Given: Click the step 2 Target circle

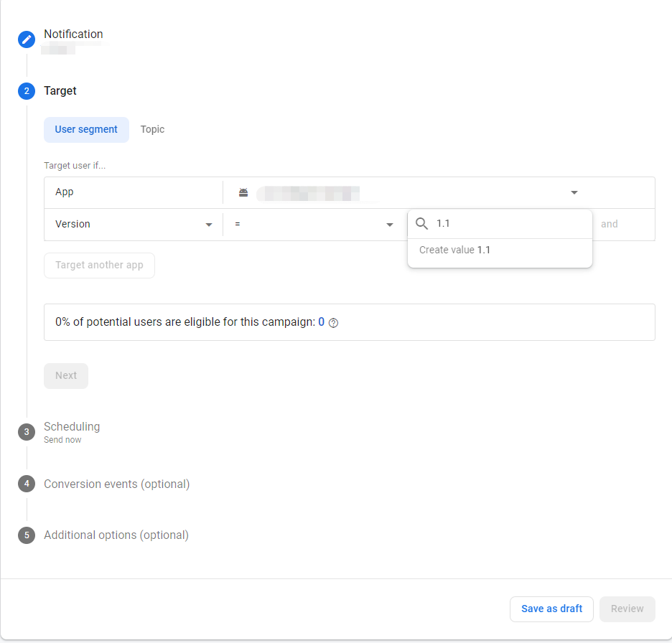Looking at the screenshot, I should 26,91.
